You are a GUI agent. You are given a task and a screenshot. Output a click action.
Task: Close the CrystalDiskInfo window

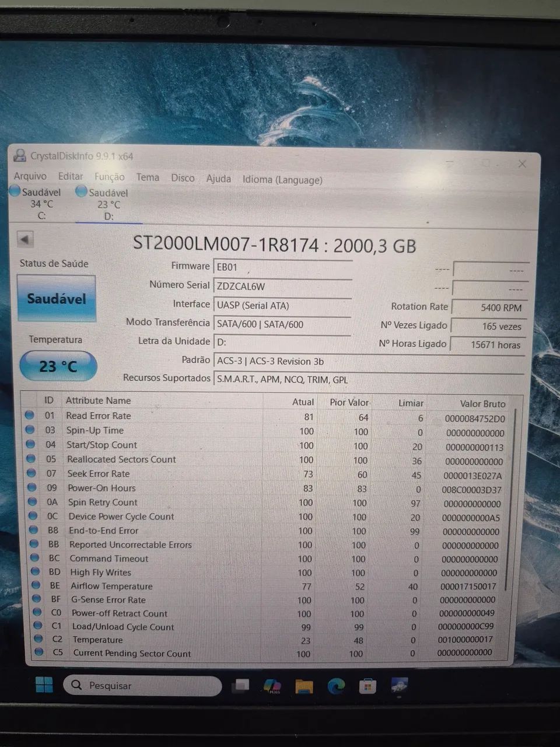pyautogui.click(x=522, y=164)
